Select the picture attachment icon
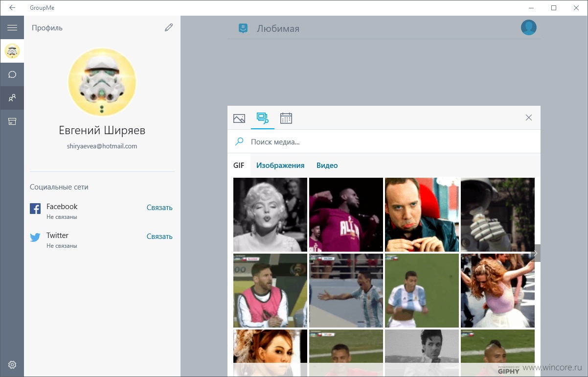This screenshot has height=377, width=588. tap(239, 118)
